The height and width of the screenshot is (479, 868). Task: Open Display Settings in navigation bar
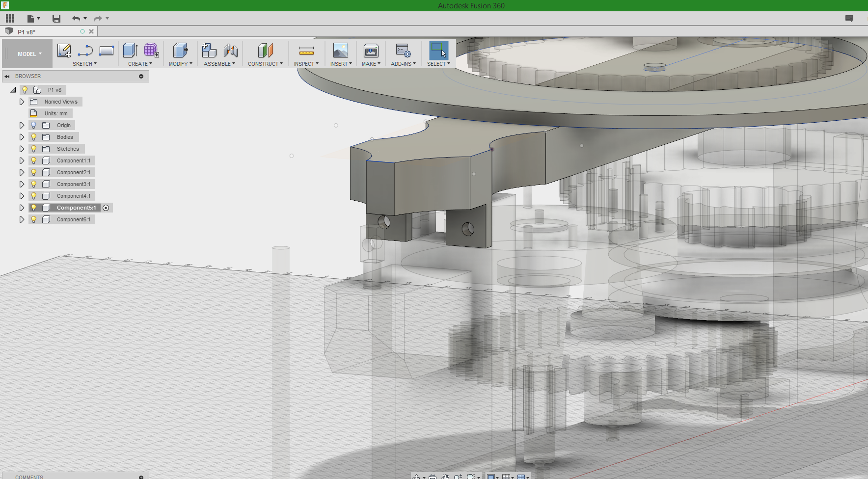(490, 477)
